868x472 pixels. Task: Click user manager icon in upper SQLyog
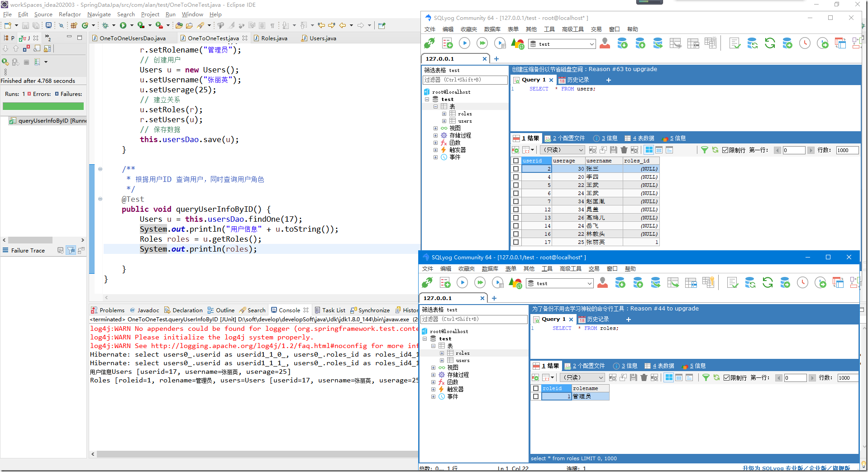(605, 43)
